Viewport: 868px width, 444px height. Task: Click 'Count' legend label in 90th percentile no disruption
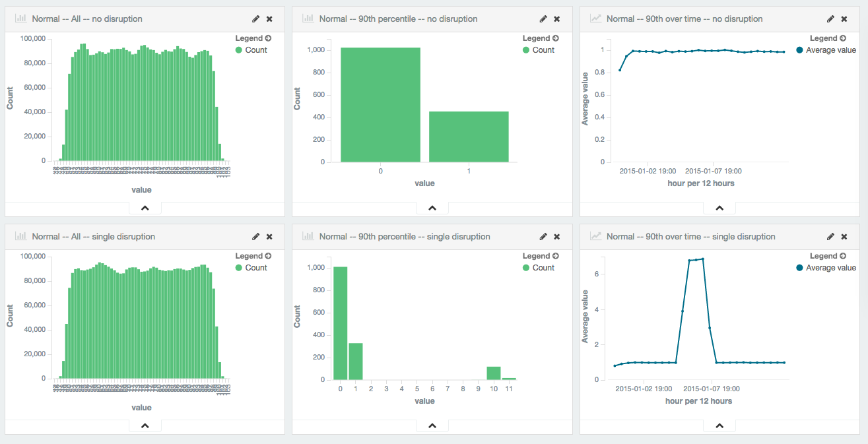(543, 50)
